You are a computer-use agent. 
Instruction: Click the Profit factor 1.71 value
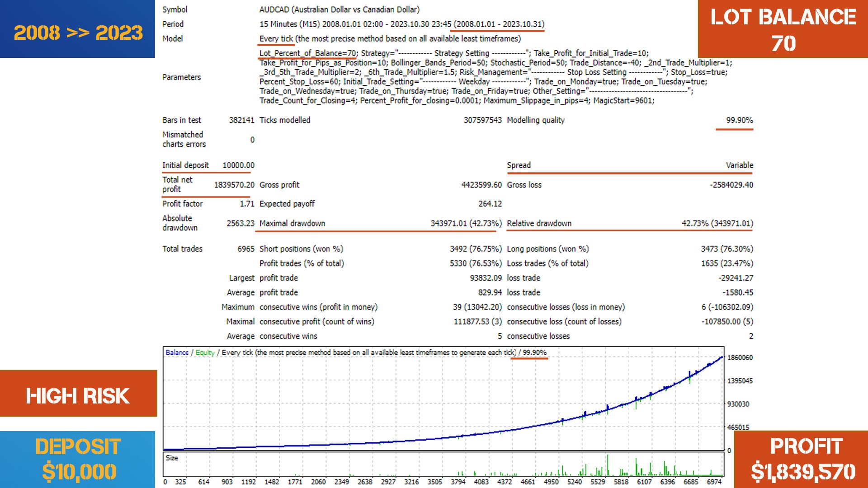click(247, 204)
